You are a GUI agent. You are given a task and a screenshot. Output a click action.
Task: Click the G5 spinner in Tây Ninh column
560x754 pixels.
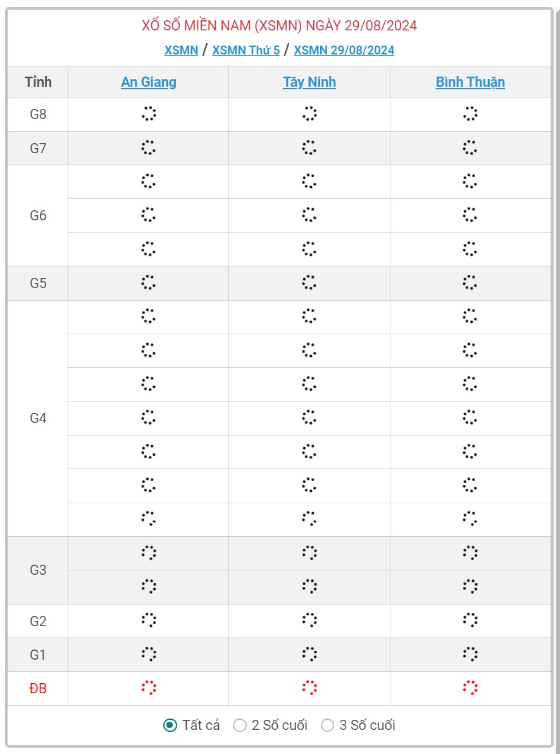pyautogui.click(x=309, y=283)
